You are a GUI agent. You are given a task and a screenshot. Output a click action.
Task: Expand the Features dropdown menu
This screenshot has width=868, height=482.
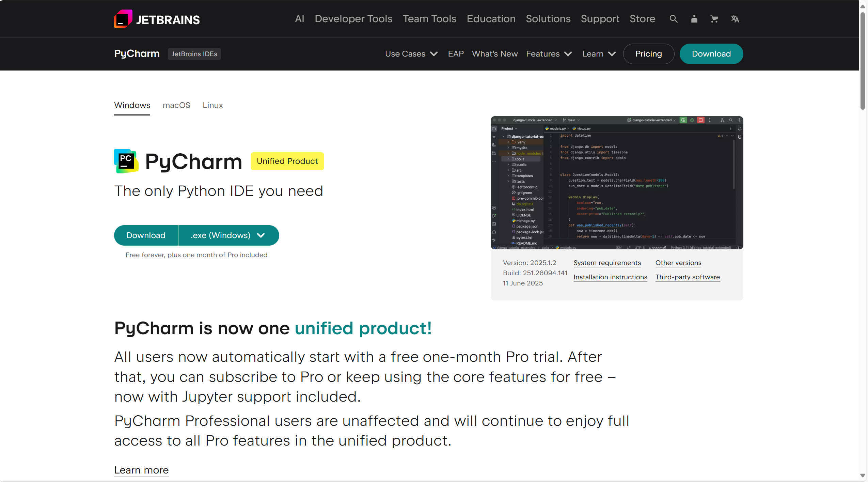[x=549, y=54]
